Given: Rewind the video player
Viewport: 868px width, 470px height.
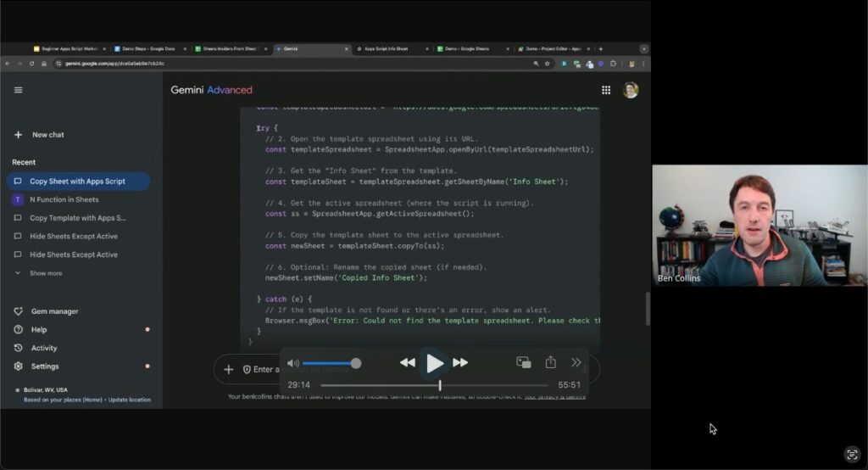Looking at the screenshot, I should (x=408, y=362).
